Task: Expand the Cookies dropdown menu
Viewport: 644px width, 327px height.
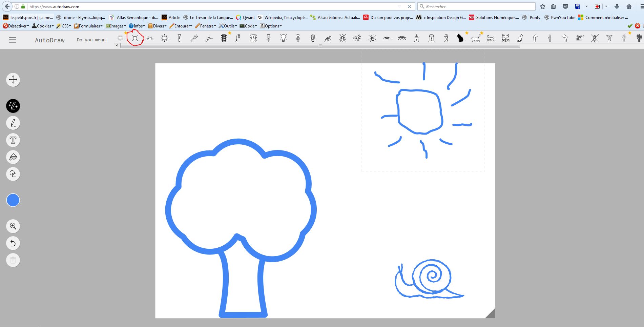Action: tap(43, 26)
